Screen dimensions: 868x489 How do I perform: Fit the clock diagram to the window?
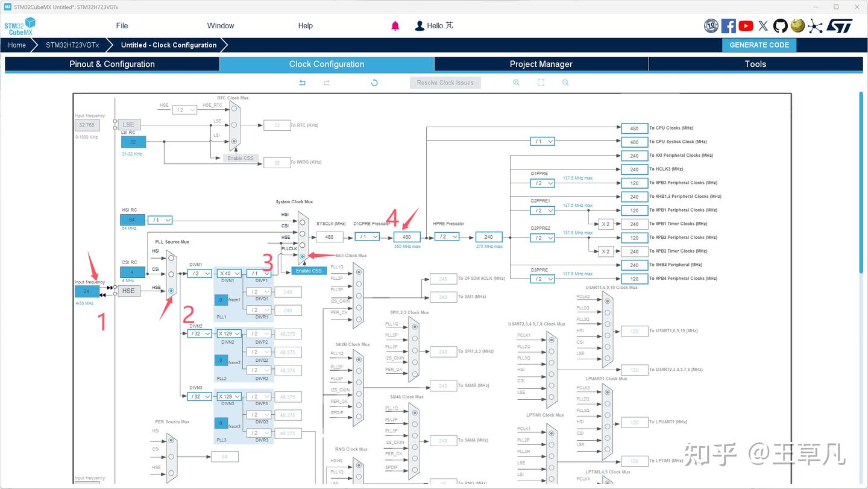(541, 83)
